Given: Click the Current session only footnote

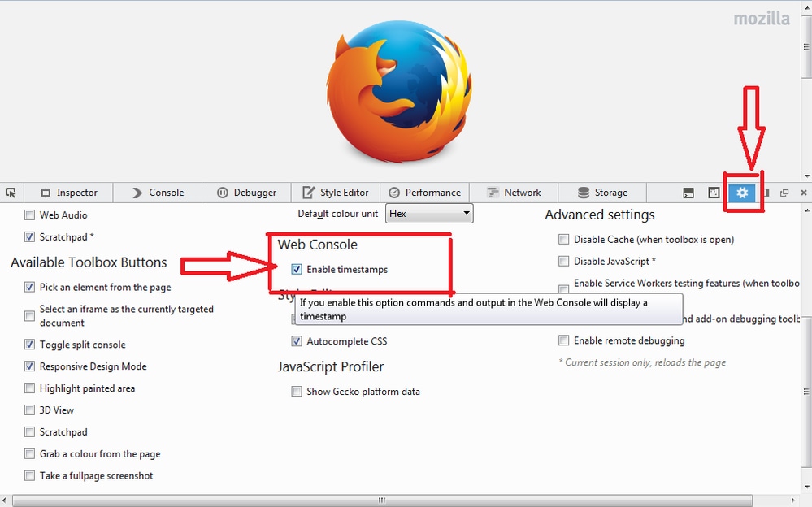Looking at the screenshot, I should 642,362.
